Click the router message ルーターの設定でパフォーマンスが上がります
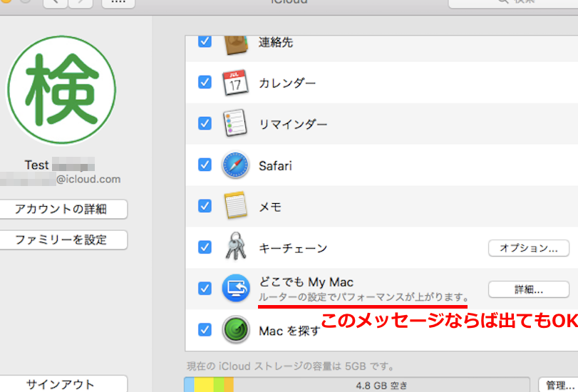The image size is (578, 392). click(x=363, y=297)
